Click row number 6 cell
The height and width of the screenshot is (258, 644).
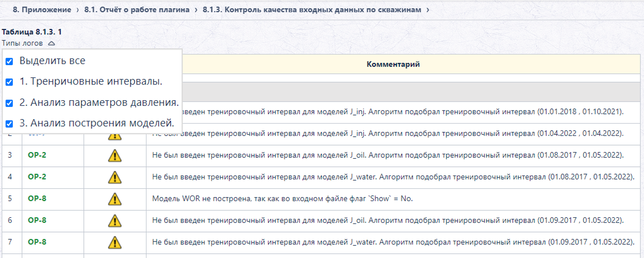pos(11,221)
